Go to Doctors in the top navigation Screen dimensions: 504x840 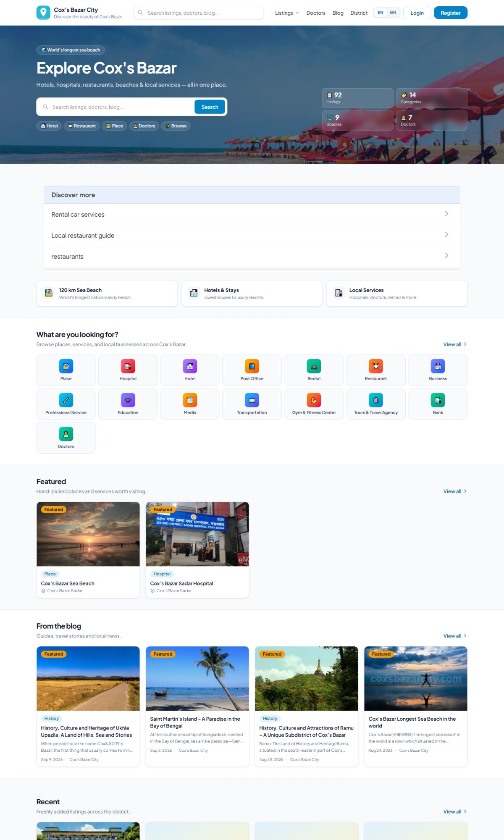coord(316,13)
